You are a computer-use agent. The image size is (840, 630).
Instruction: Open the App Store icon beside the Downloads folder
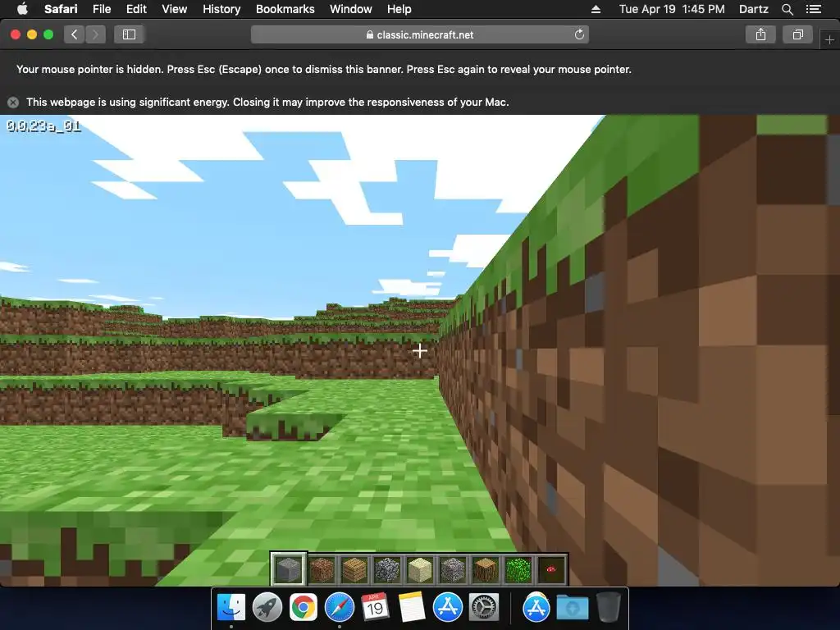(x=536, y=608)
